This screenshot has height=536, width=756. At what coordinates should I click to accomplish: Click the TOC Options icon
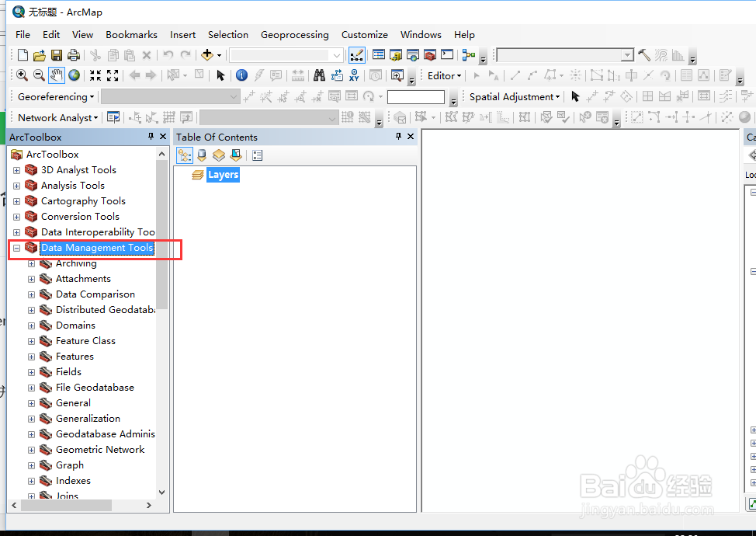click(258, 155)
